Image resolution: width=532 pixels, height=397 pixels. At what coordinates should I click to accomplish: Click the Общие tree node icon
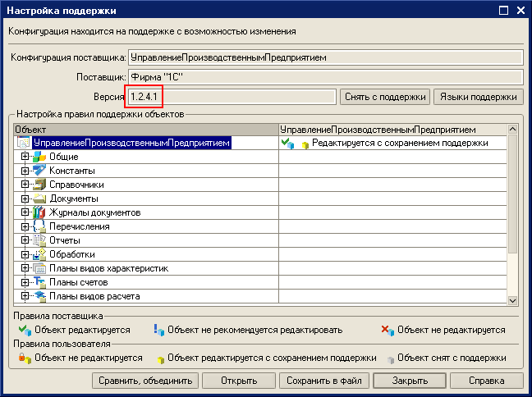point(39,157)
